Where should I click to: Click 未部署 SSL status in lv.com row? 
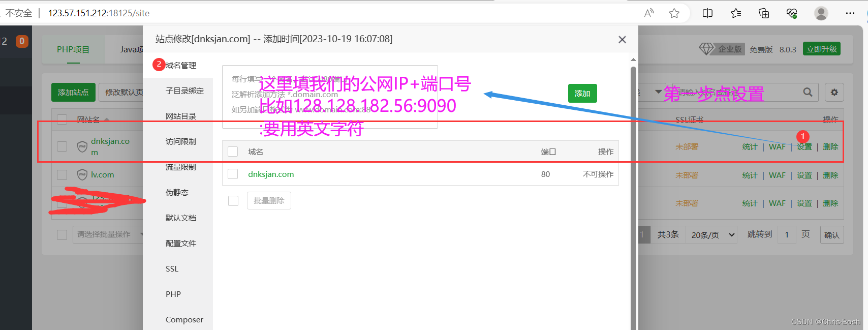[687, 175]
